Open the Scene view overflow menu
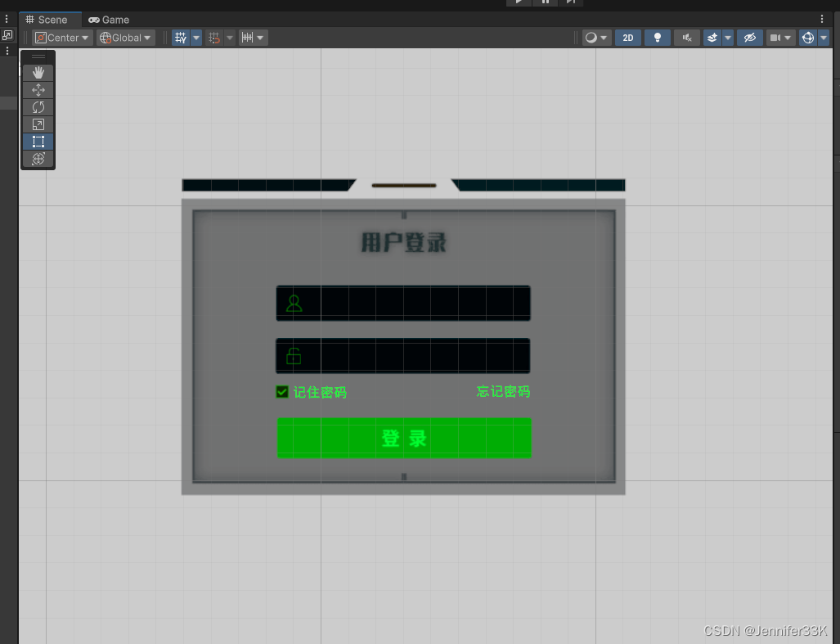The height and width of the screenshot is (644, 840). (821, 19)
